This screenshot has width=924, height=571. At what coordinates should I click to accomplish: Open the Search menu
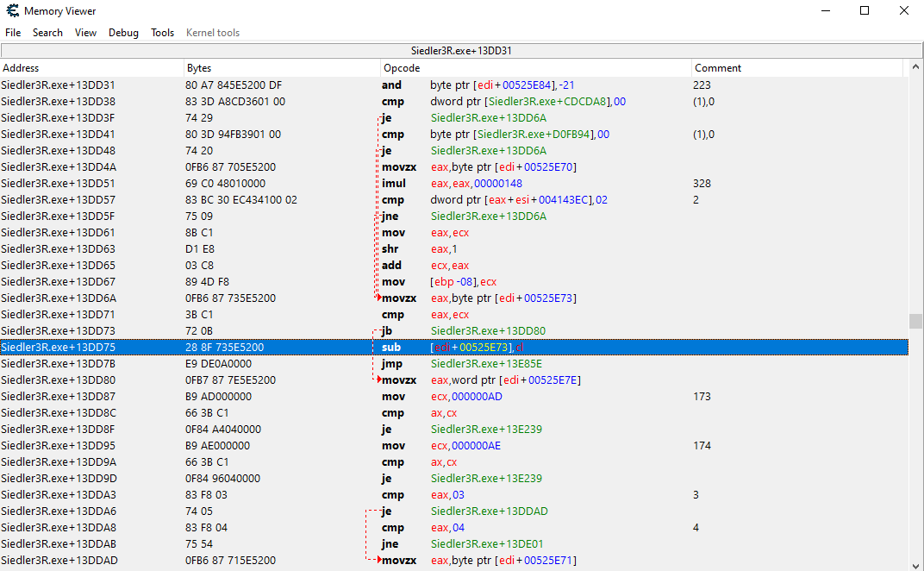[47, 33]
